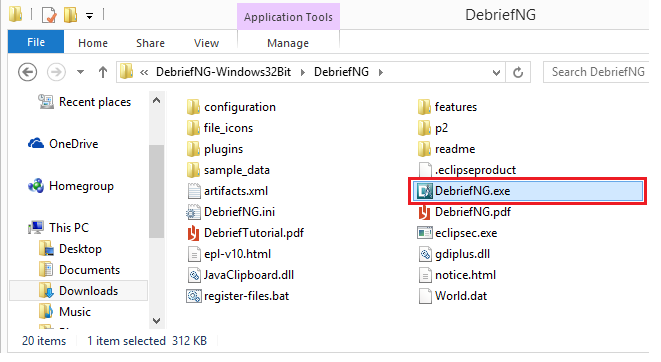661x362 pixels.
Task: Click the folder name text "sample_data"
Action: 236,170
